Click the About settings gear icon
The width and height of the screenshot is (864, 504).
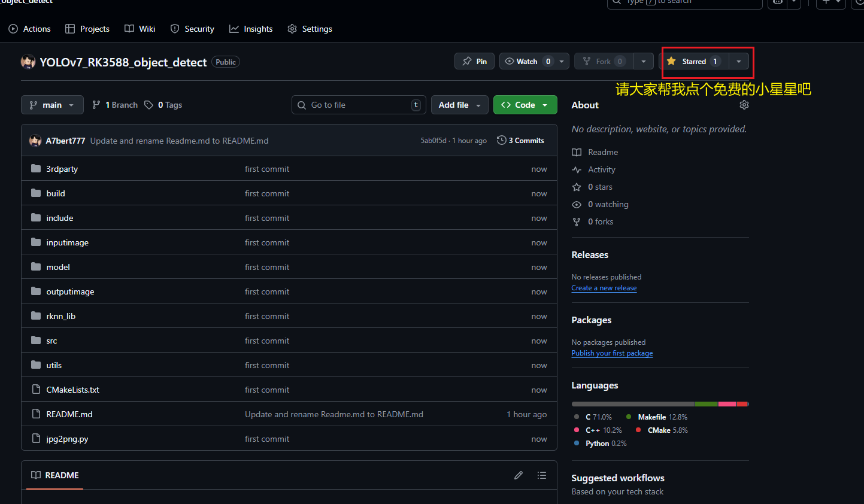tap(744, 105)
